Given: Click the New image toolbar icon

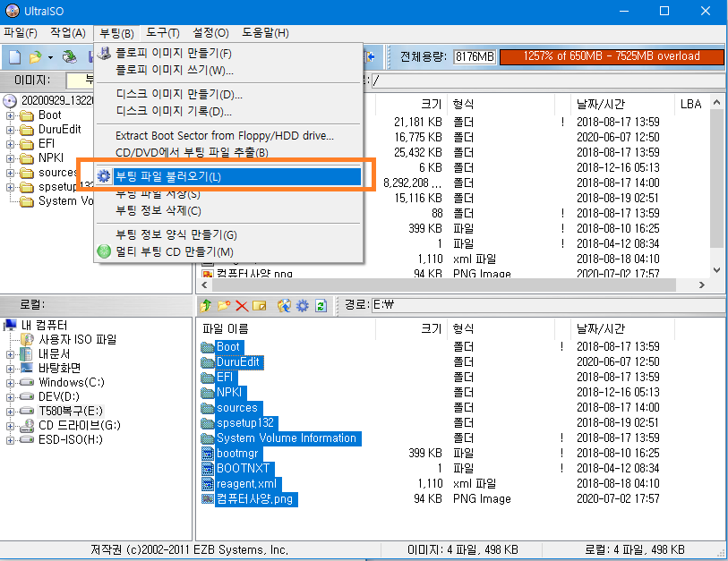Looking at the screenshot, I should click(15, 57).
